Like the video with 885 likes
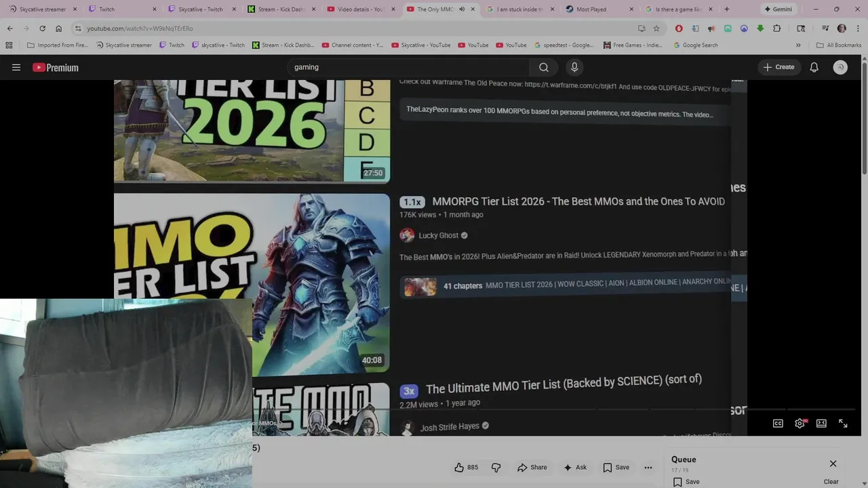 466,467
